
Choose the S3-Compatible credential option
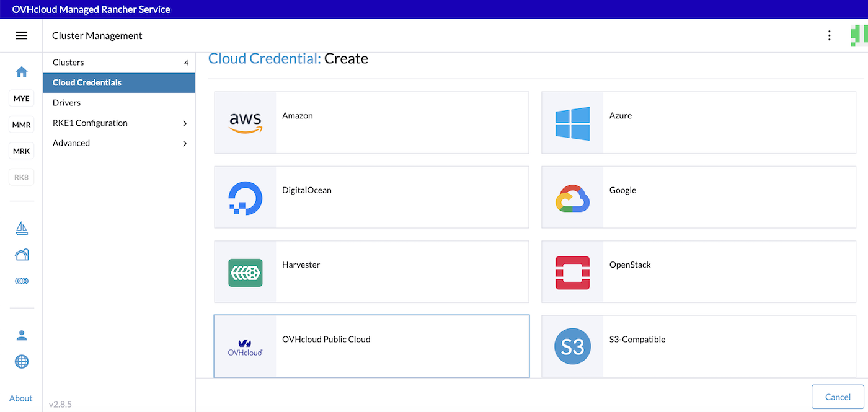tap(699, 345)
